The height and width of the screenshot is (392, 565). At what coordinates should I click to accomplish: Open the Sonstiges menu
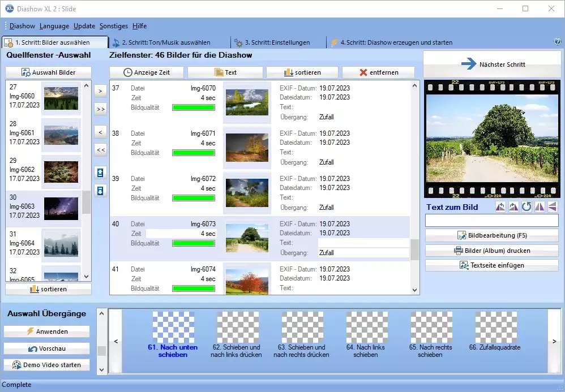(114, 26)
